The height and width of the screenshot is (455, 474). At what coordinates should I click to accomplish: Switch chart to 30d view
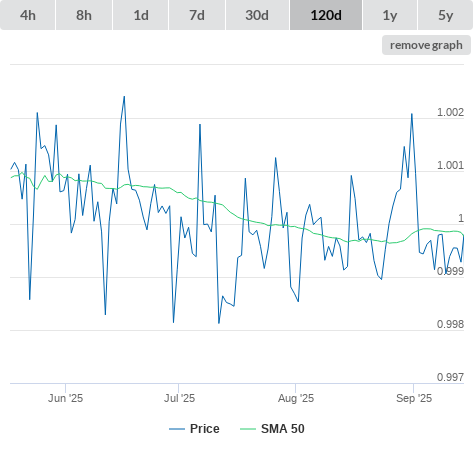point(257,15)
